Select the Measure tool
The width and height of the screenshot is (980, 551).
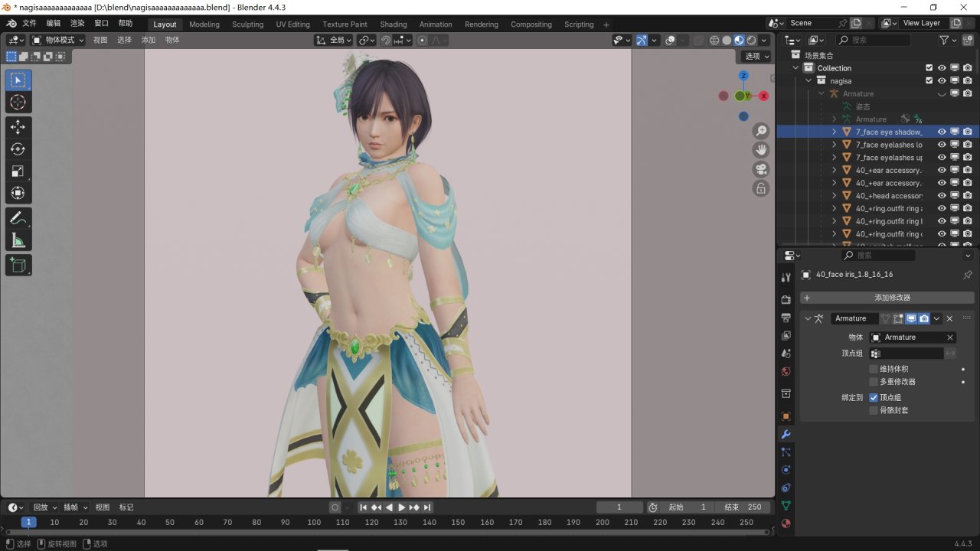point(18,241)
